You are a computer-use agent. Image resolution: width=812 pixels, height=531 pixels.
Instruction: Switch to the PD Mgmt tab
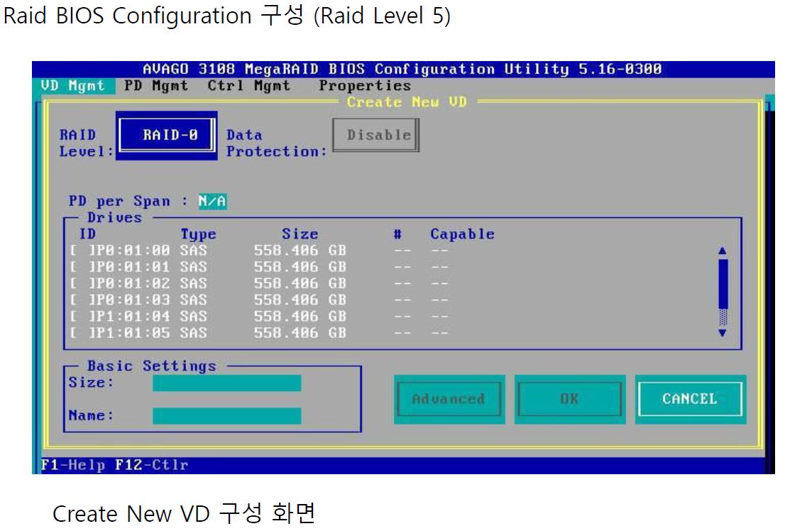pyautogui.click(x=155, y=86)
